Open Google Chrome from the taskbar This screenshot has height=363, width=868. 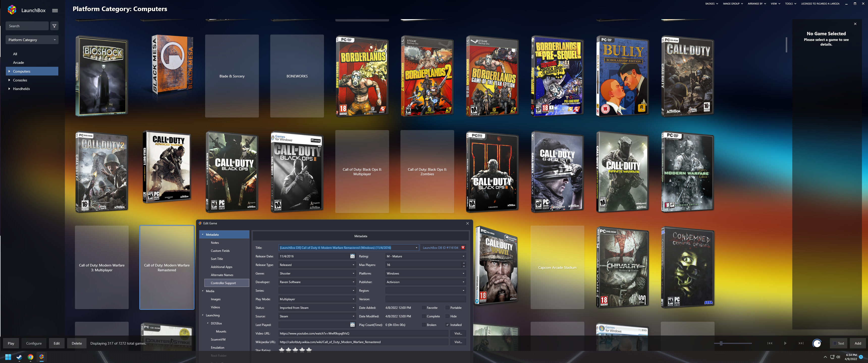[x=30, y=357]
